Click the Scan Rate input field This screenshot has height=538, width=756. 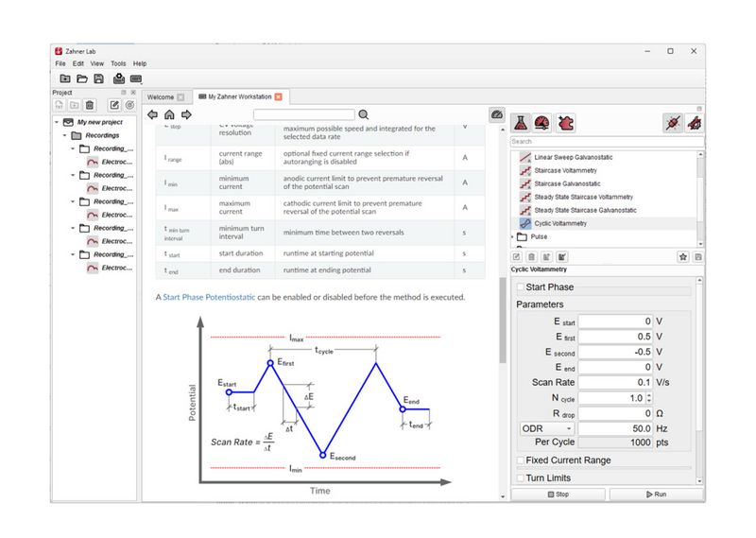(614, 382)
